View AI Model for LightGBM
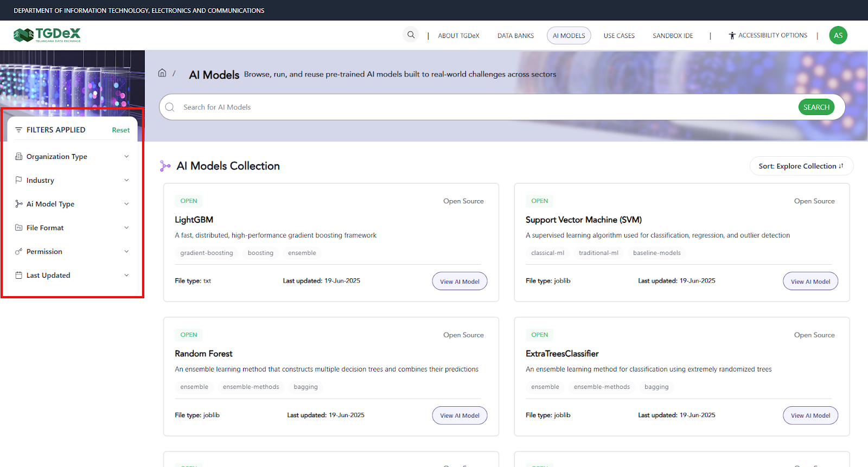Screen dimensions: 868x467 459,282
